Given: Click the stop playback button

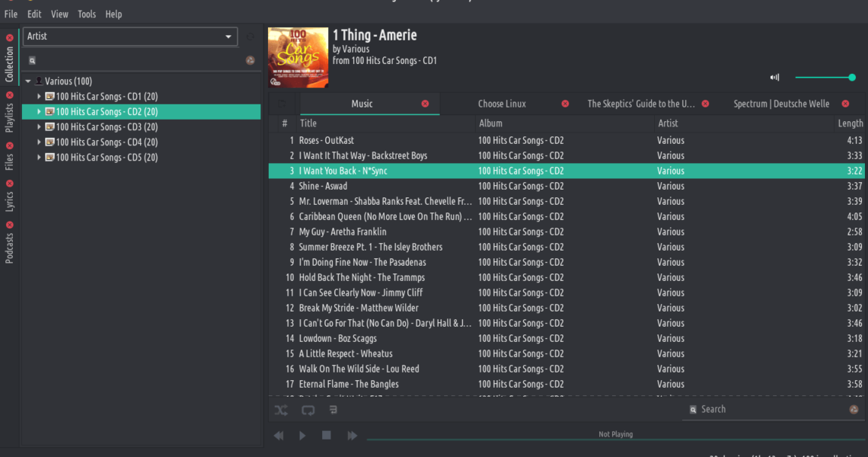Looking at the screenshot, I should pyautogui.click(x=326, y=435).
